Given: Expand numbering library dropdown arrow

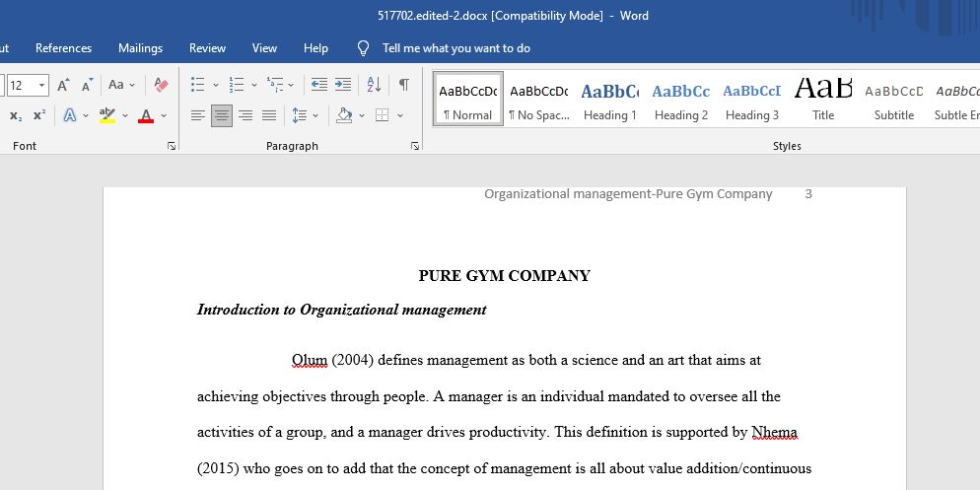Looking at the screenshot, I should (254, 85).
